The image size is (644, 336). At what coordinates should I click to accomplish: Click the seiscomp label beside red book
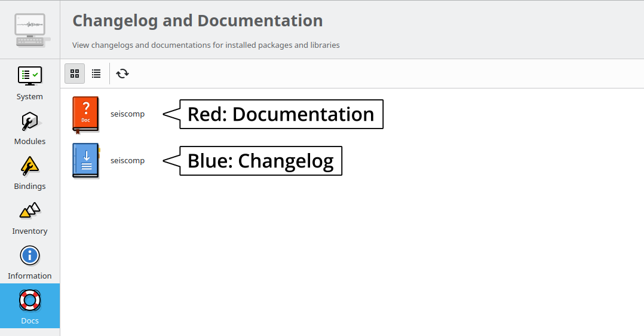pos(127,114)
